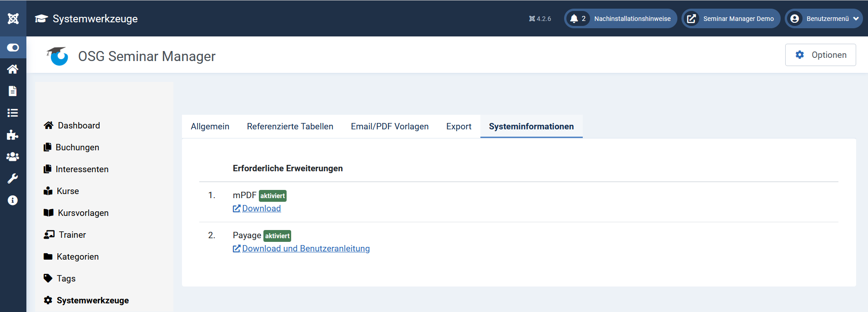The image size is (868, 312).
Task: Open Seminar Manager Demo site link
Action: point(731,19)
